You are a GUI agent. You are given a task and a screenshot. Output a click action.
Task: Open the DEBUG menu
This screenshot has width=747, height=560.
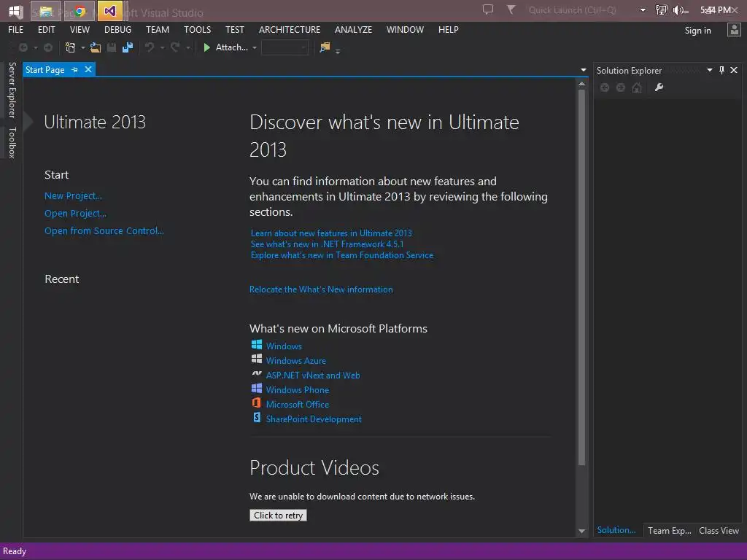click(117, 29)
